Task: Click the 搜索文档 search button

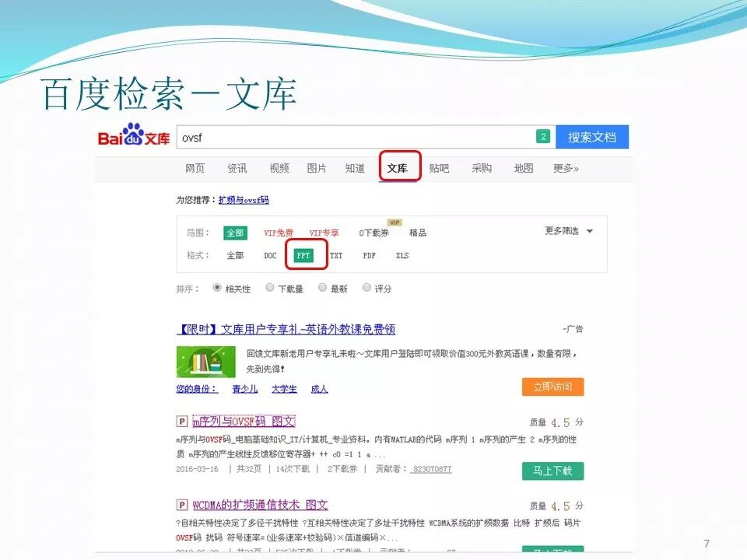Action: click(592, 137)
